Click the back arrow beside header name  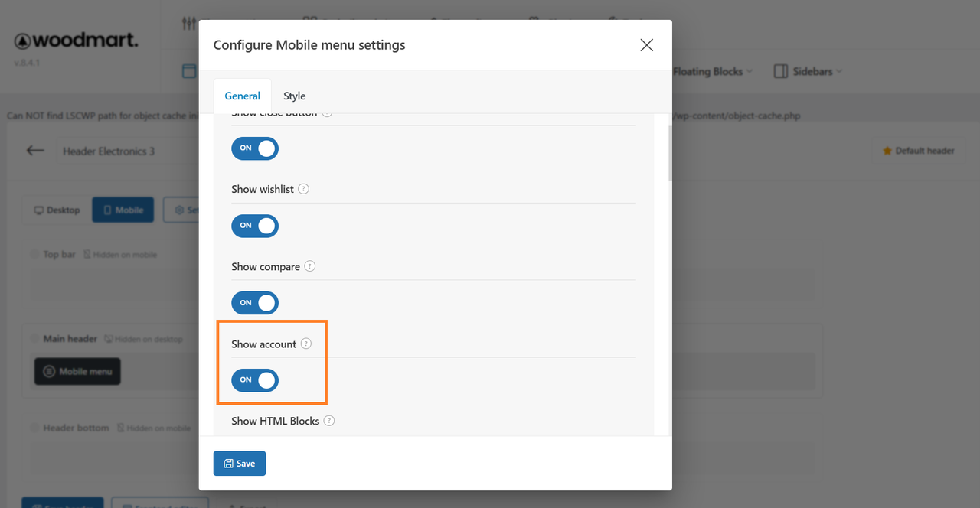(35, 151)
